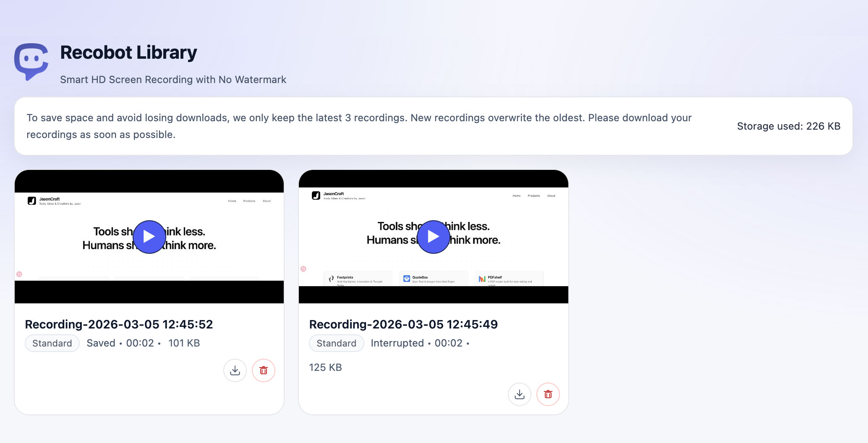
Task: Click the JasonCraft logo in first thumbnail
Action: [x=32, y=201]
